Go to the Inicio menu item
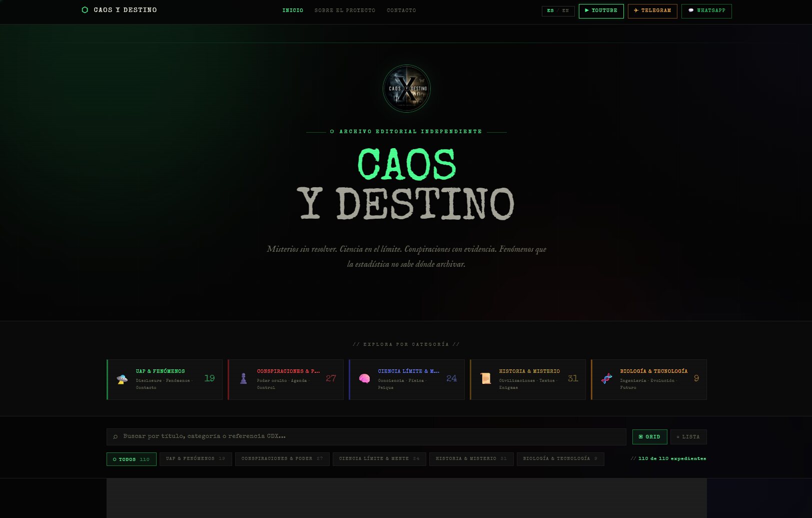 pyautogui.click(x=293, y=11)
